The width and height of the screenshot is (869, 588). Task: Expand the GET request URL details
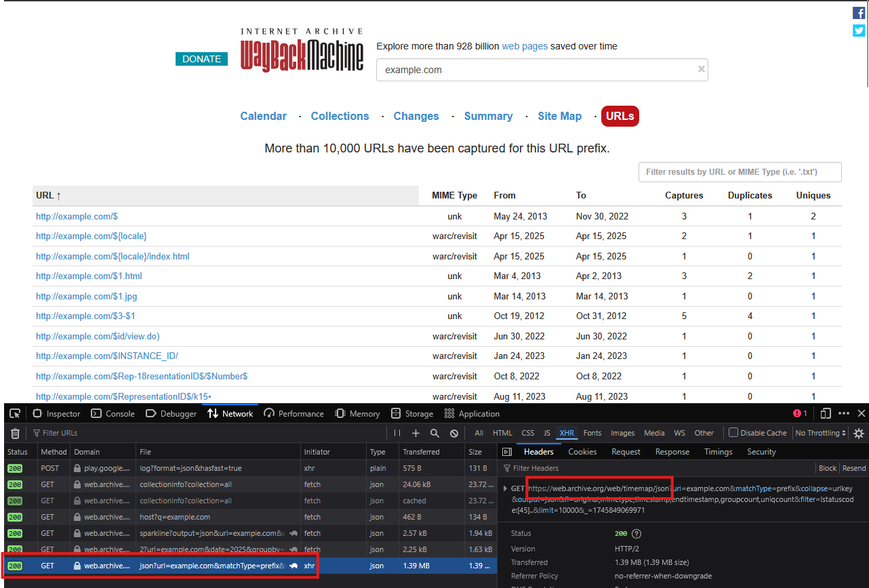pyautogui.click(x=504, y=488)
